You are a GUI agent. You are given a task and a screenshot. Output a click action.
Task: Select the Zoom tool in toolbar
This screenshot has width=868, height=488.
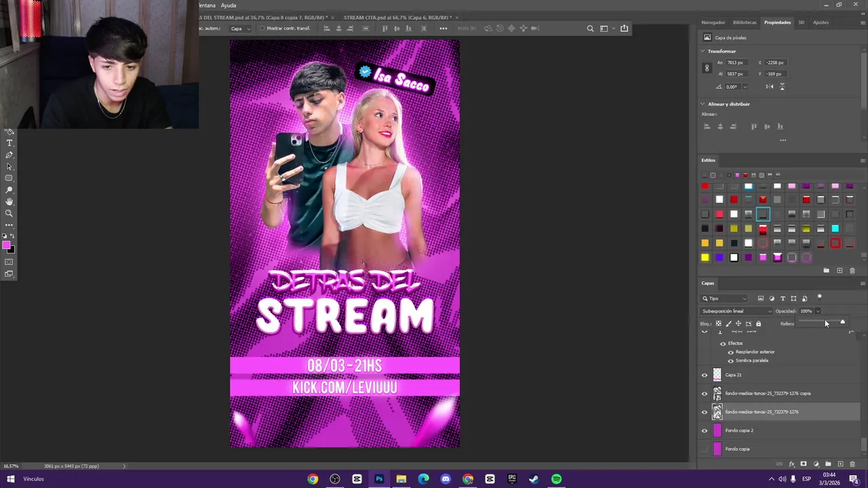pyautogui.click(x=9, y=213)
